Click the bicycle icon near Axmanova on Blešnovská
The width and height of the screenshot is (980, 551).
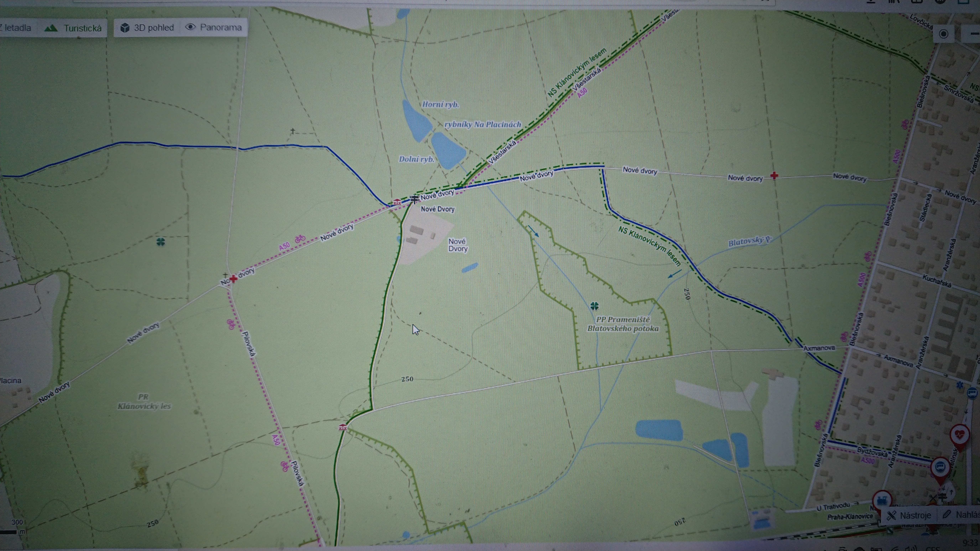click(844, 337)
